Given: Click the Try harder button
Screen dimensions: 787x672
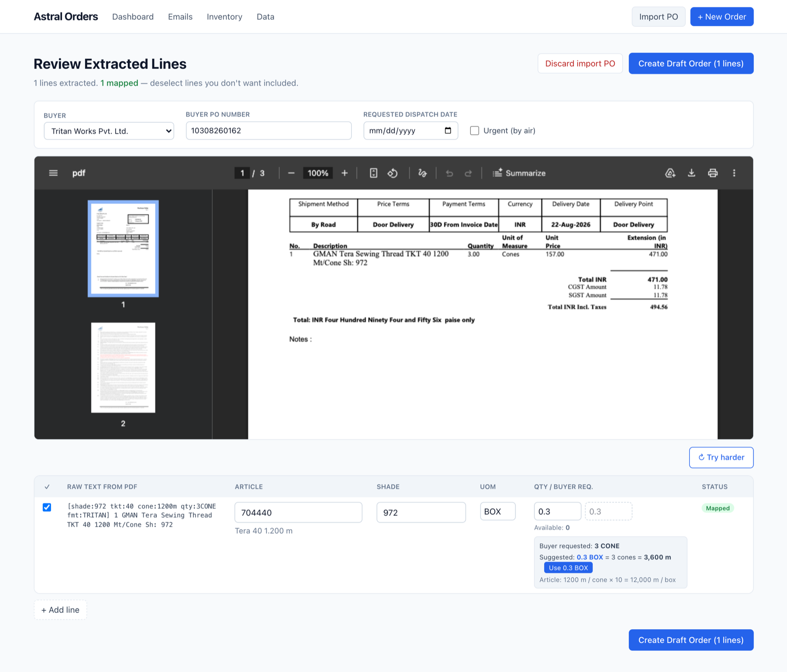Looking at the screenshot, I should click(721, 457).
